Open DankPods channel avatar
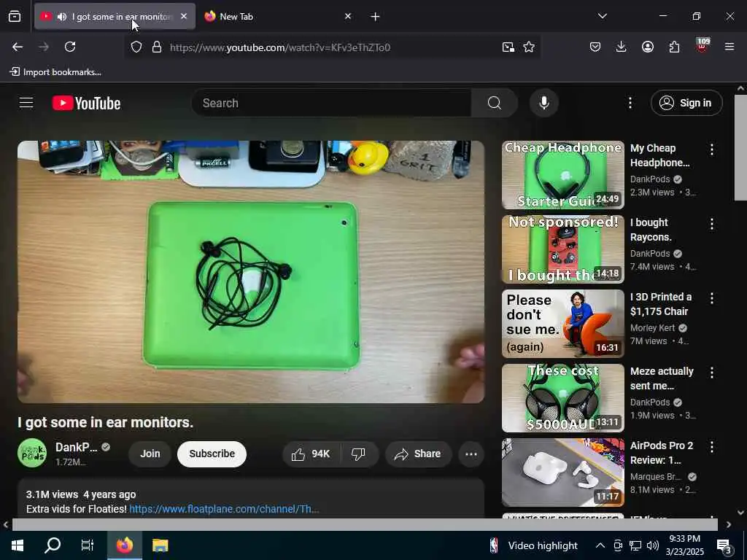747x560 pixels. pos(32,454)
